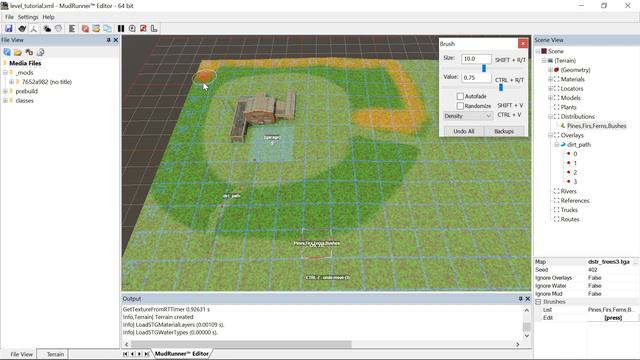
Task: Open the Help menu
Action: (x=48, y=17)
